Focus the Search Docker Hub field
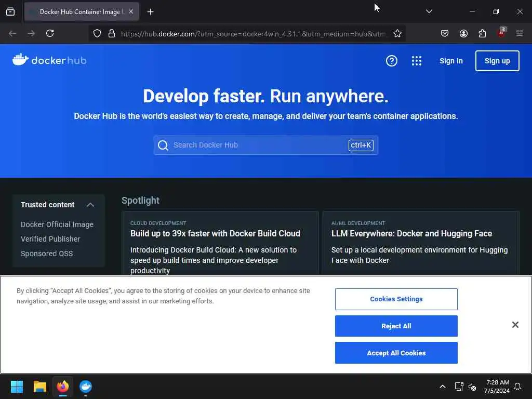 (265, 145)
